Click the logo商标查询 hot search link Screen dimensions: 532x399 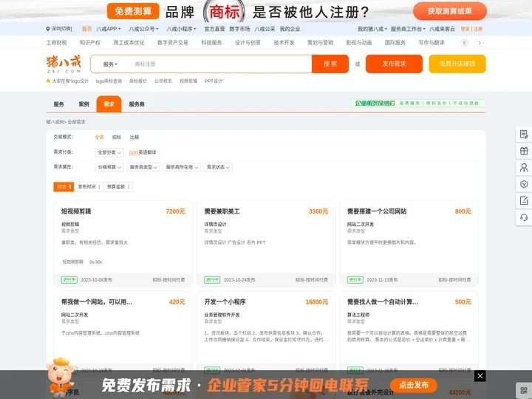pos(109,81)
